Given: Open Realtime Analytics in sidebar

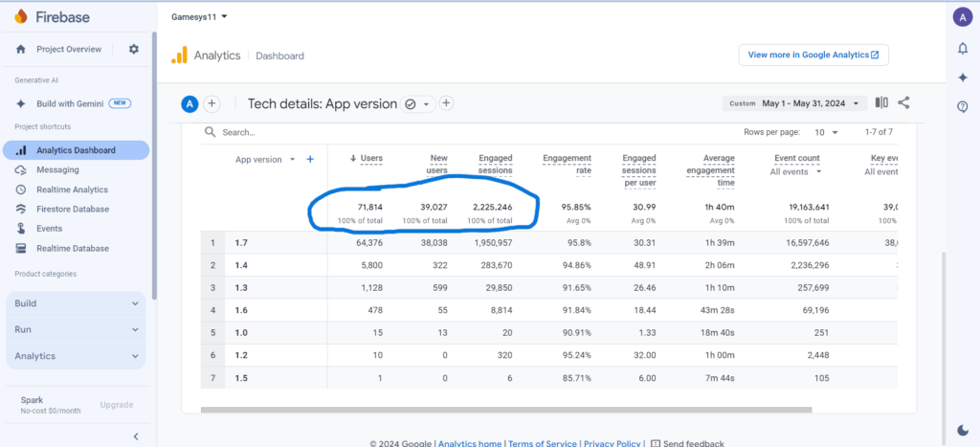Looking at the screenshot, I should click(72, 190).
